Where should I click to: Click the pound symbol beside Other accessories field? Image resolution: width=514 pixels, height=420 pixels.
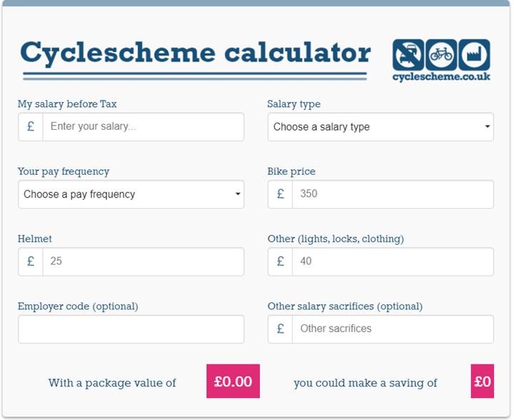[x=281, y=262]
